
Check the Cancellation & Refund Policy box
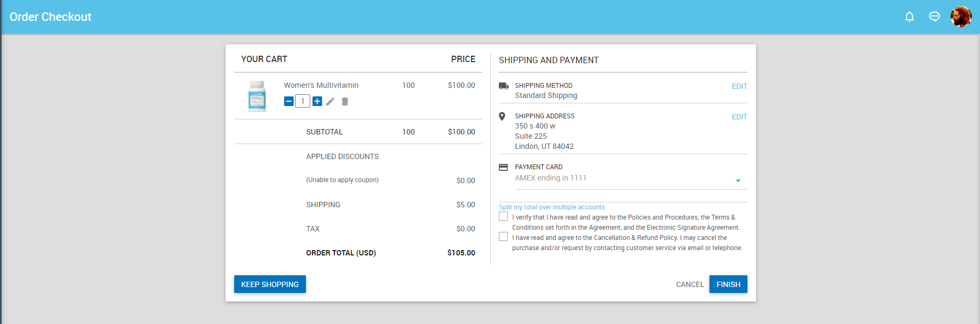tap(504, 237)
